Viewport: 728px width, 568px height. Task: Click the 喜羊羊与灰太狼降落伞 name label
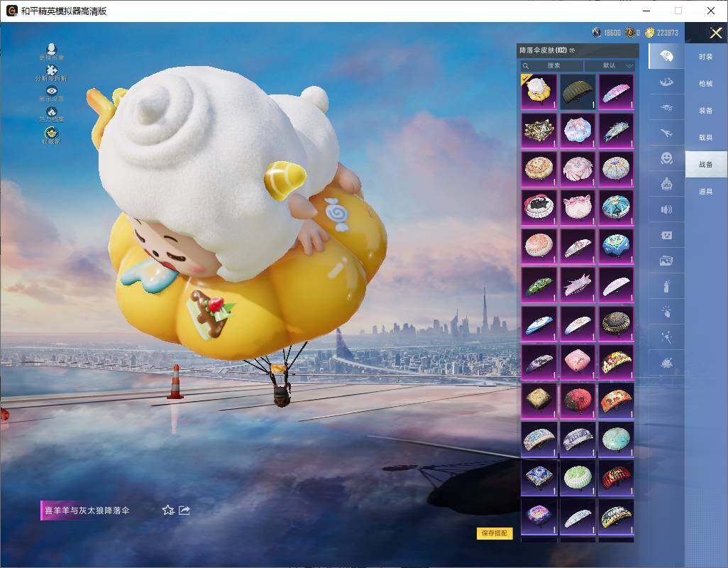click(x=87, y=510)
